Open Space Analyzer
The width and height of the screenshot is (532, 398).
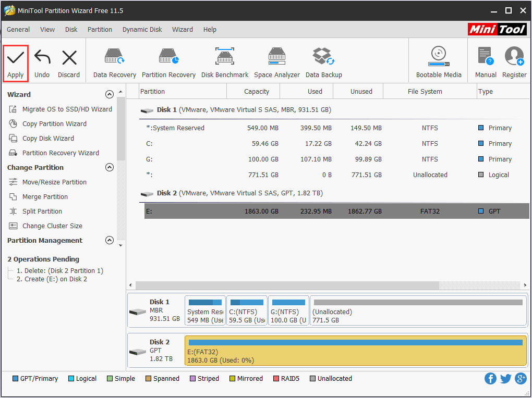[x=277, y=64]
